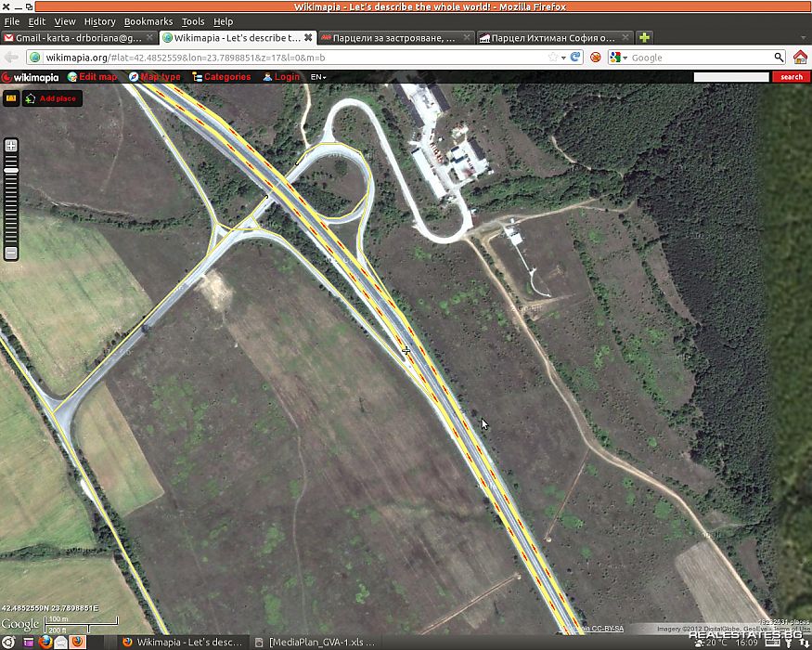Viewport: 812px width, 650px height.
Task: Click the Google logo on the map
Action: [x=19, y=624]
